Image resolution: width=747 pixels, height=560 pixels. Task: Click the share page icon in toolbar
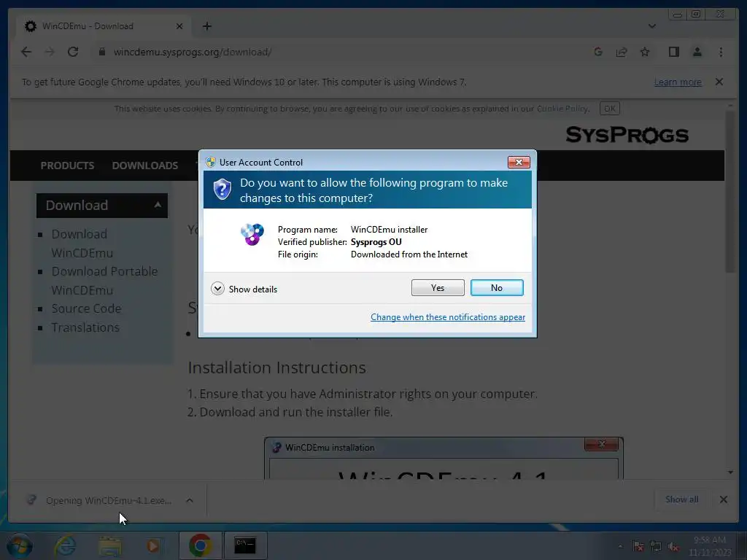pyautogui.click(x=622, y=52)
